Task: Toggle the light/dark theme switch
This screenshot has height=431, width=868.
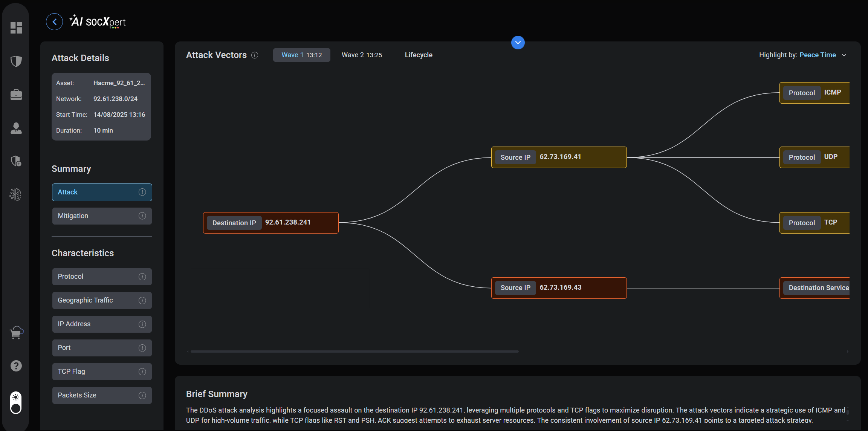Action: 16,403
